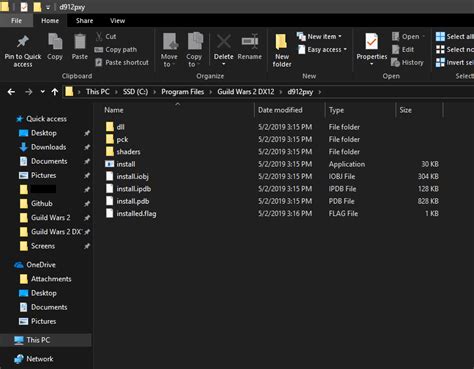
Task: Sort by Type column header
Action: [336, 110]
